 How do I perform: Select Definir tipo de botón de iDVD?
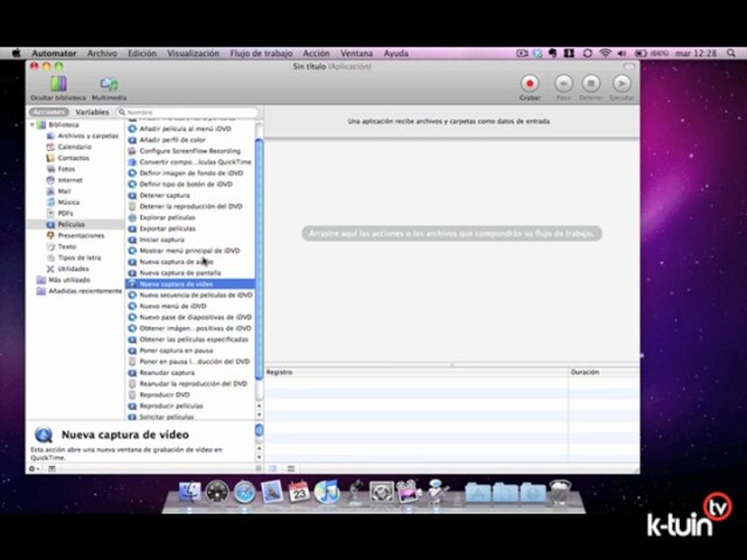(x=186, y=184)
